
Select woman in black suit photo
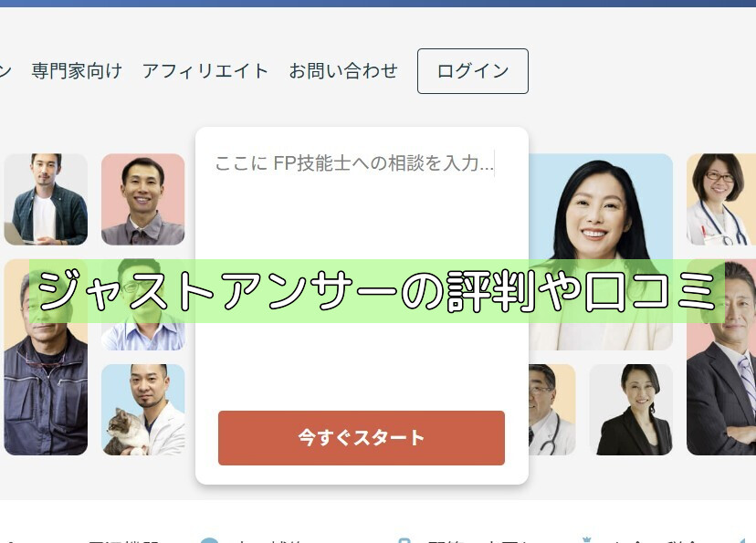click(631, 410)
